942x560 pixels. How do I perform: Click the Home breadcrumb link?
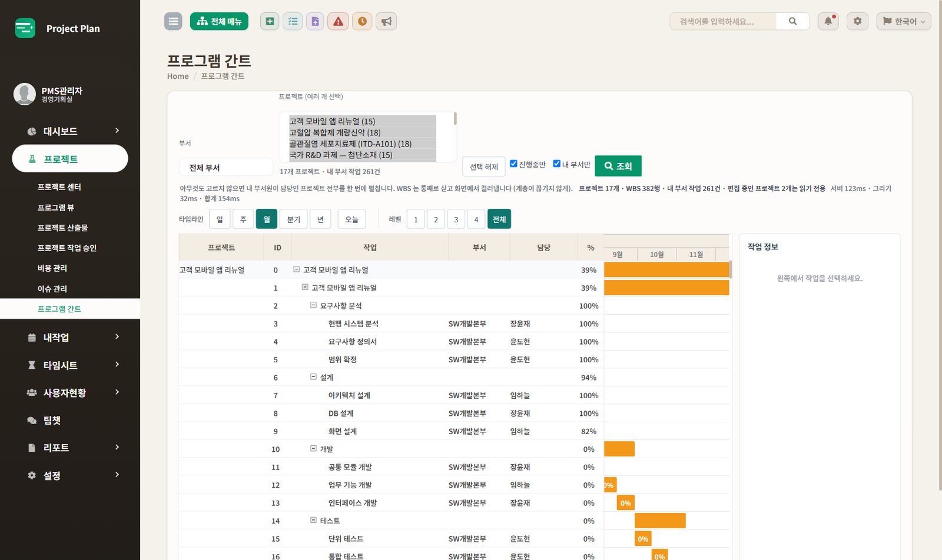pos(178,76)
